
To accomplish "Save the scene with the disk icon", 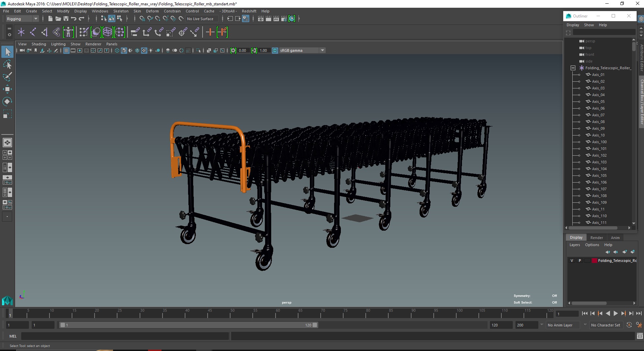I will click(66, 19).
